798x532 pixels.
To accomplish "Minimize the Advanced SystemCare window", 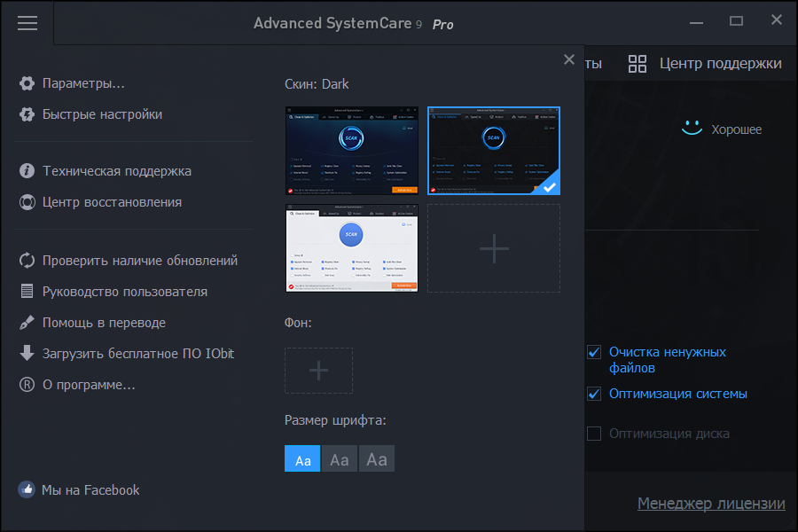I will (x=696, y=22).
